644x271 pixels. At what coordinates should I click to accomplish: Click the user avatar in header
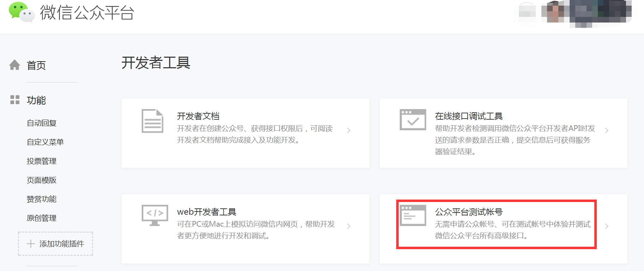tap(555, 12)
